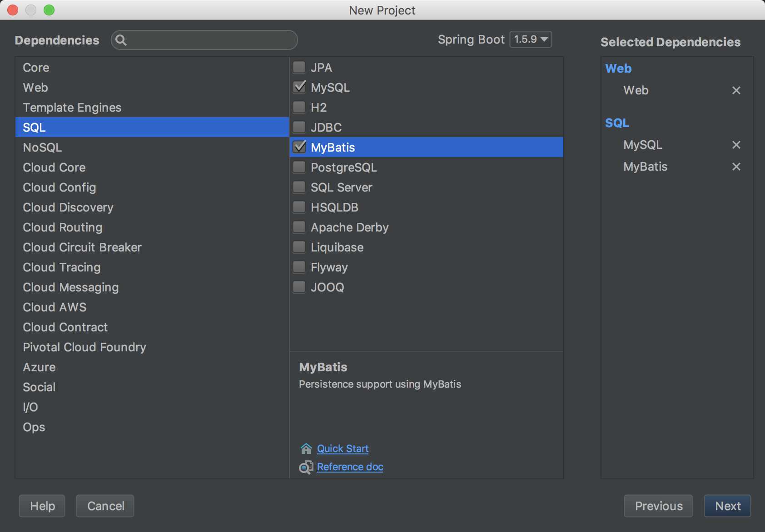Open Cloud Tracing category
This screenshot has height=532, width=765.
coord(152,267)
